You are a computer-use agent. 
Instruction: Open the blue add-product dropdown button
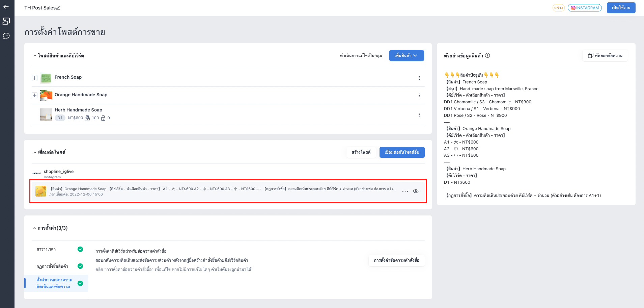407,56
